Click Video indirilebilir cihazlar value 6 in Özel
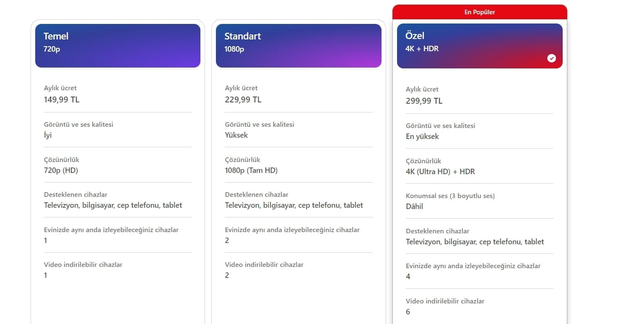The height and width of the screenshot is (324, 644). [x=408, y=312]
